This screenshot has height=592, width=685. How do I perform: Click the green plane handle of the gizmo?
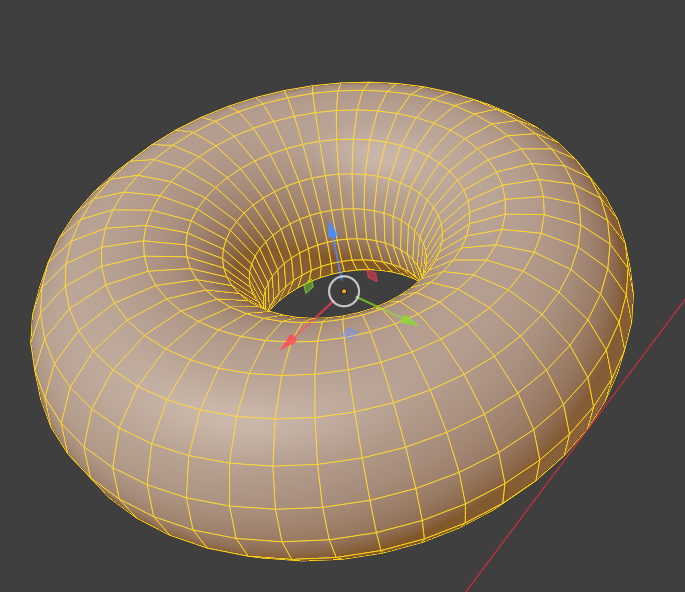309,286
